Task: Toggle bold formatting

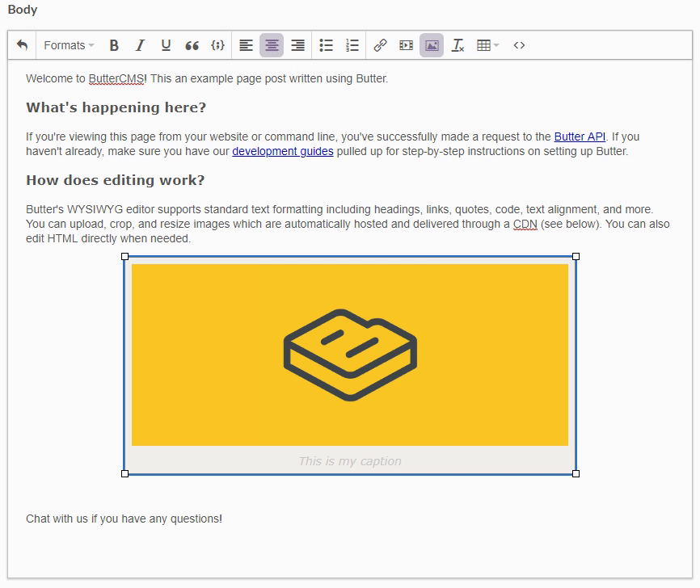Action: [114, 45]
